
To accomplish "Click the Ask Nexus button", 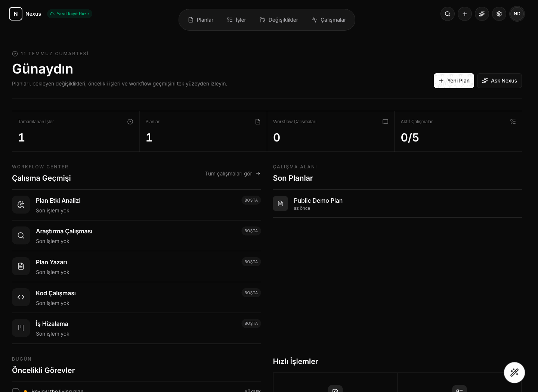I will 500,81.
